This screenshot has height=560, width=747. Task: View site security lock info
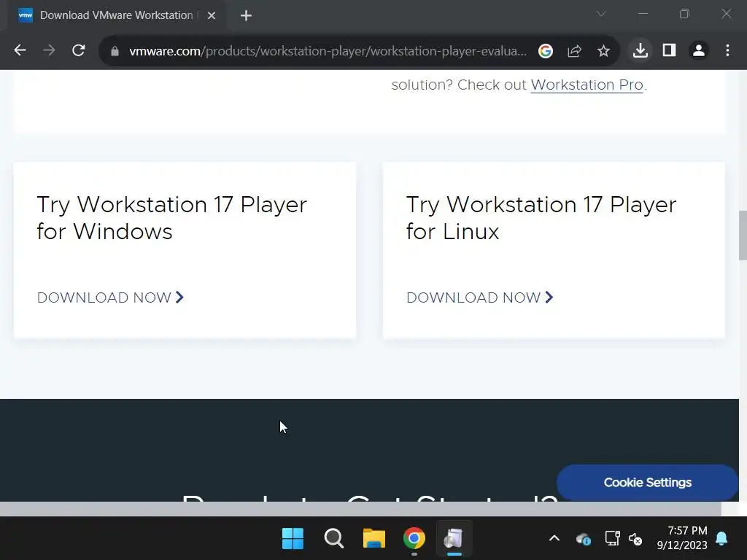(x=115, y=51)
